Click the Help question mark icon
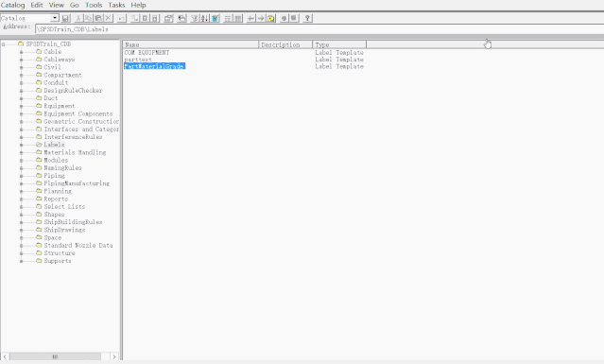The height and width of the screenshot is (364, 604). click(307, 18)
